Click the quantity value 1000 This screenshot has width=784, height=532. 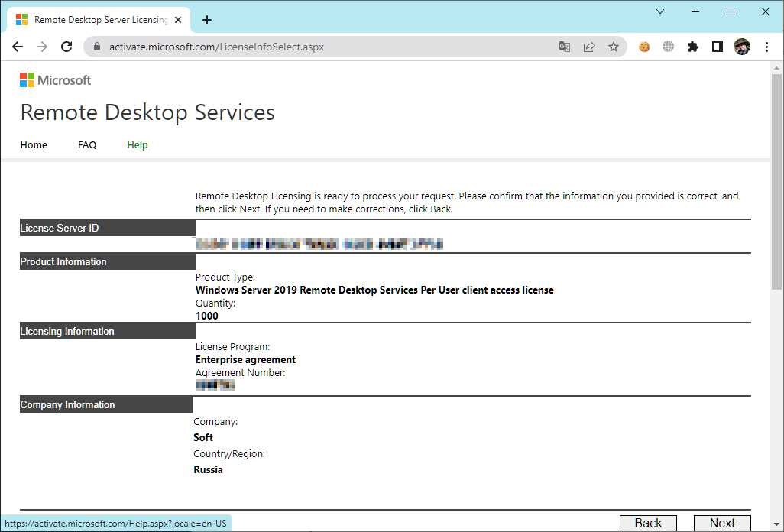tap(207, 316)
